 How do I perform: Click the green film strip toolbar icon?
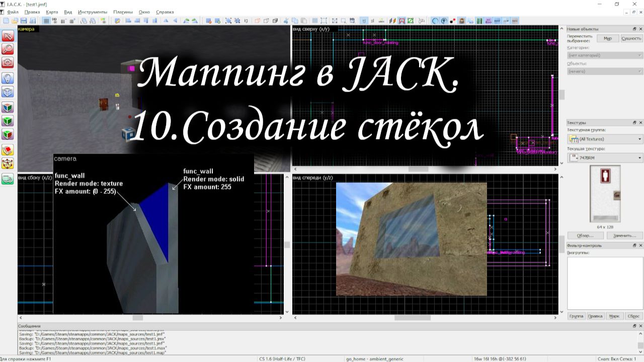pos(479,21)
